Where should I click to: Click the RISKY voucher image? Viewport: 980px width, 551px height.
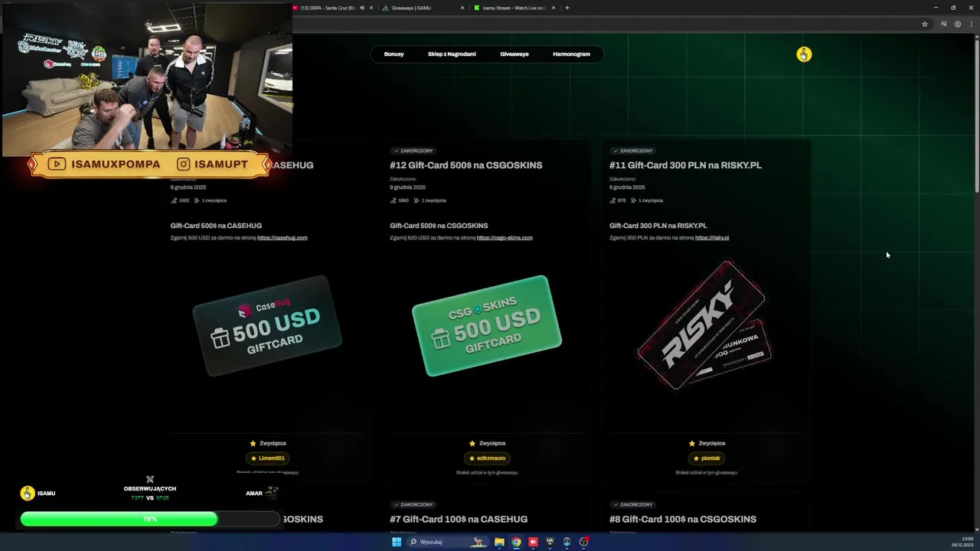[702, 325]
